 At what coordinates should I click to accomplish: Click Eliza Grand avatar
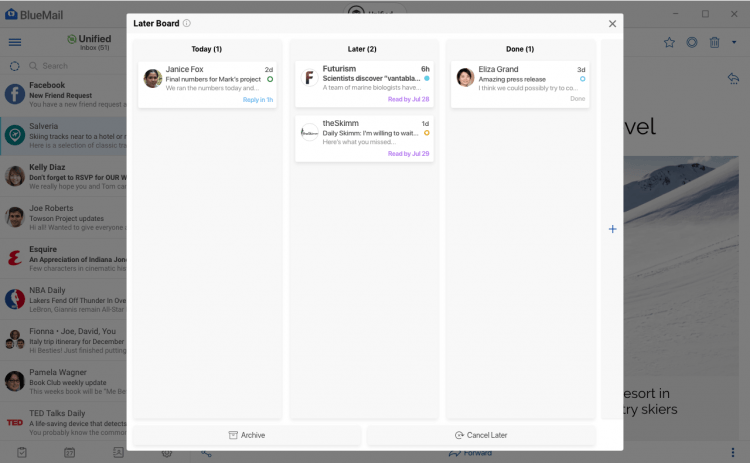[465, 77]
